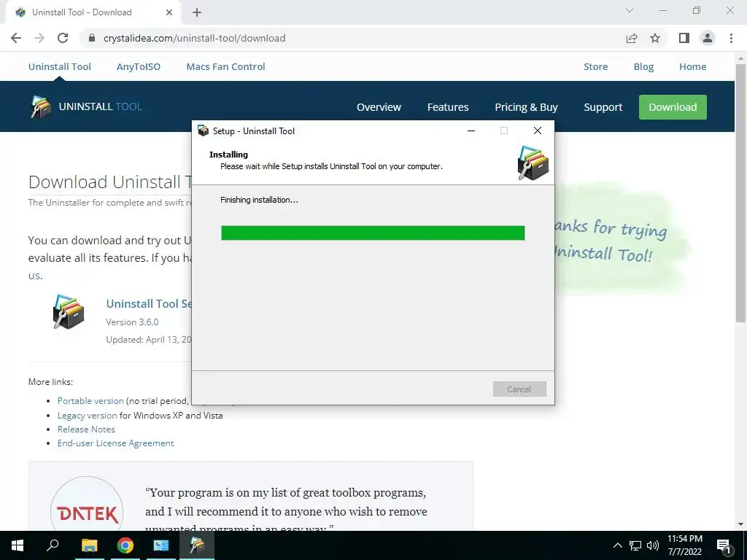Screen dimensions: 747x560
Task: Open Features navigation item
Action: (448, 107)
